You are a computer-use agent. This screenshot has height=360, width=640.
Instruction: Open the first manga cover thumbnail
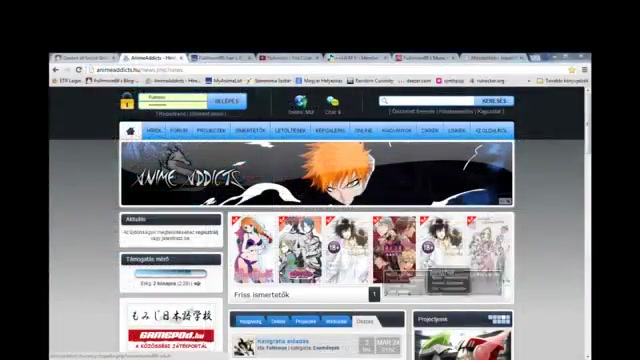click(x=253, y=249)
